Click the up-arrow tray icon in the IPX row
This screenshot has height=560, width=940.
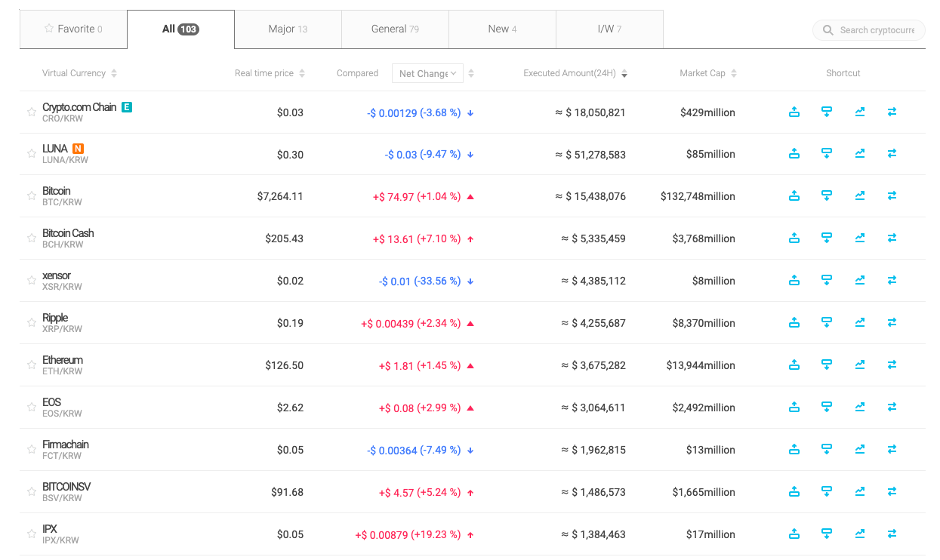[794, 534]
